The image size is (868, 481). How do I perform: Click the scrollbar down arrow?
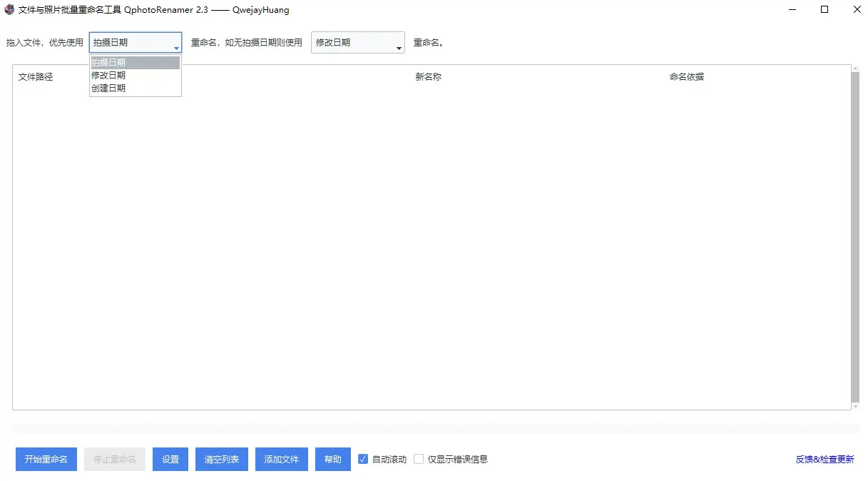coord(854,404)
